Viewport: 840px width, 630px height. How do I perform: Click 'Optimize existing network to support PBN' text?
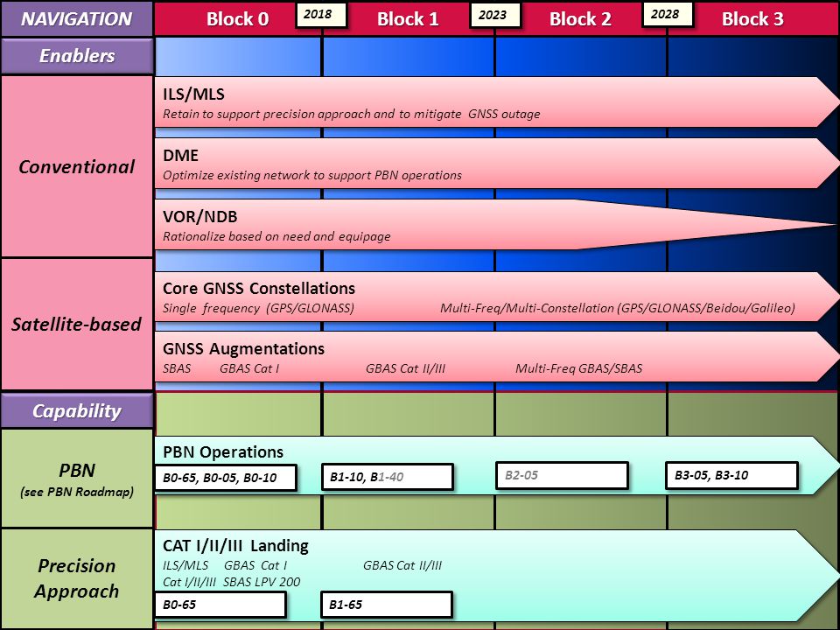[312, 175]
